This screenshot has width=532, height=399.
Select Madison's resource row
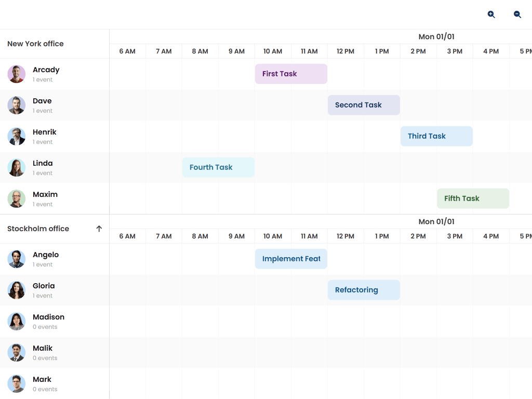click(x=48, y=321)
